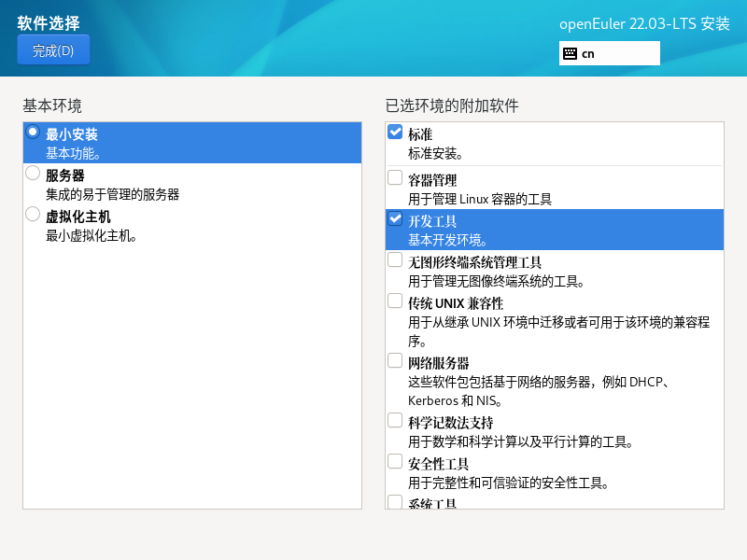Enable the 安全性工具 option

tap(394, 460)
